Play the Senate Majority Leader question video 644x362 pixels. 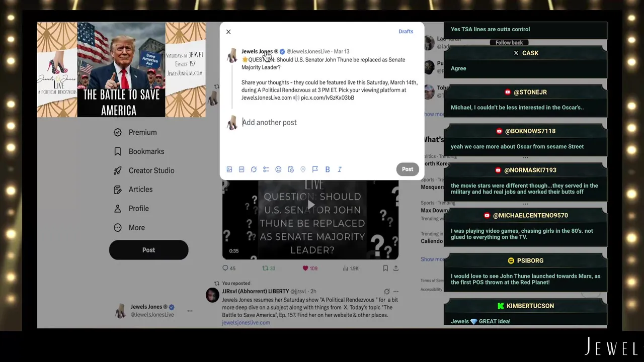[x=310, y=205]
